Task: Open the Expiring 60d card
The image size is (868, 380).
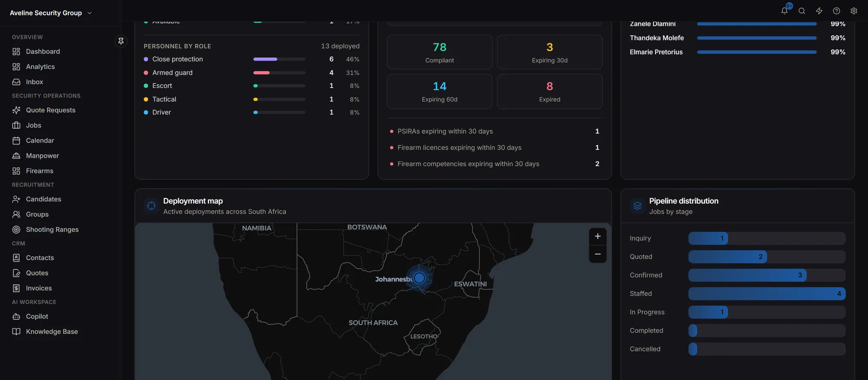Action: click(x=440, y=91)
